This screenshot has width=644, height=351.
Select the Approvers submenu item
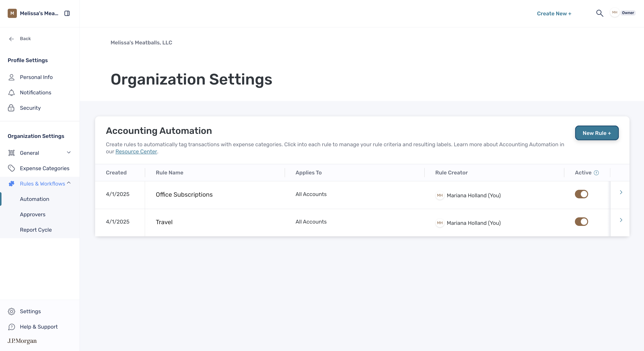[32, 214]
